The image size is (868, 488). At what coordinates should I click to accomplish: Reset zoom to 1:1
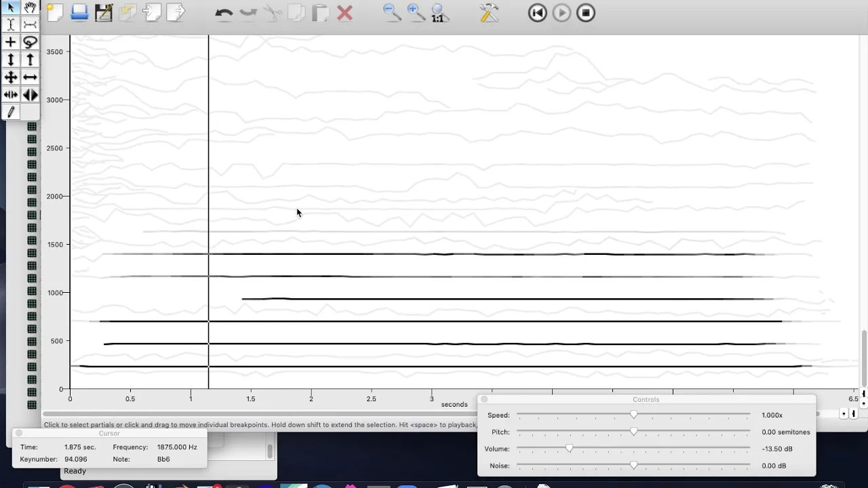coord(439,13)
